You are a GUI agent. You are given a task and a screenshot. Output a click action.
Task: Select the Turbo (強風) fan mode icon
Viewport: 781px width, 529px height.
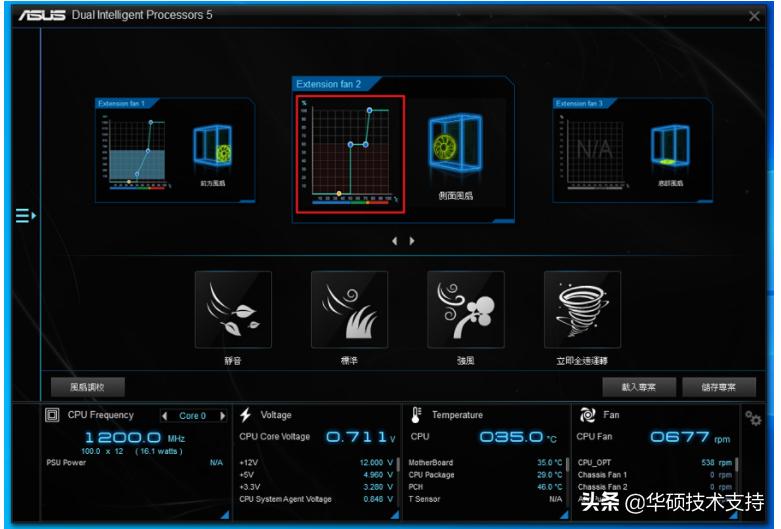[465, 310]
